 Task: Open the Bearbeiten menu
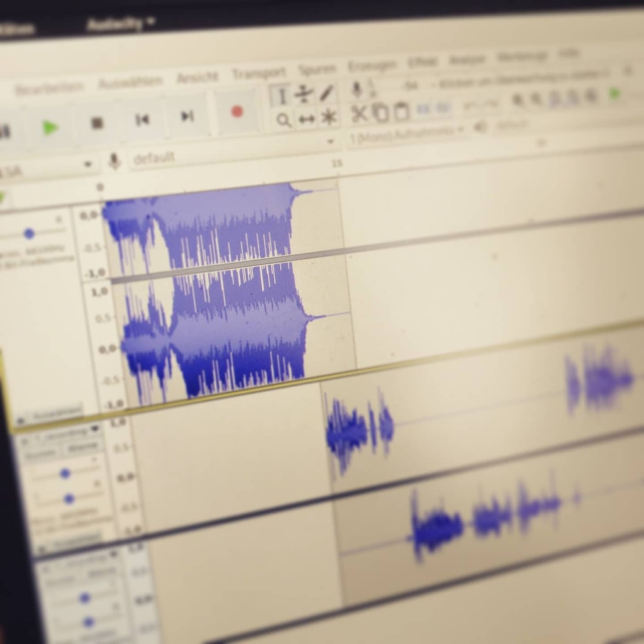[49, 87]
